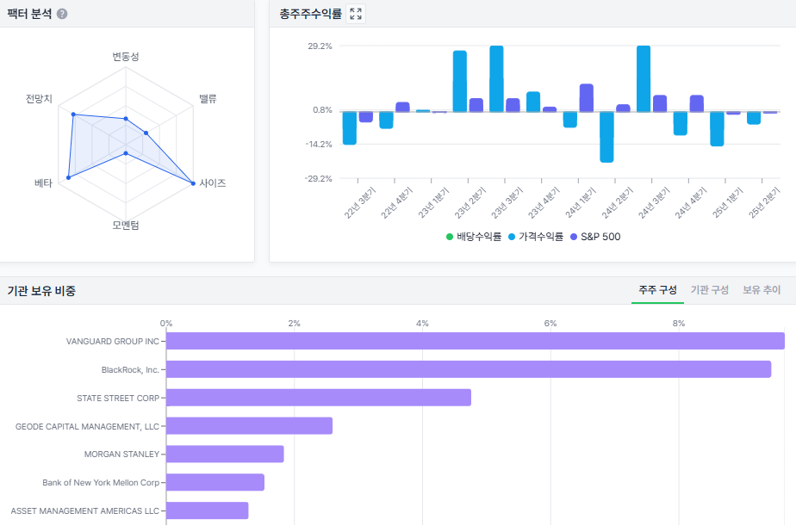
Task: Click the STATE STREET CORP label
Action: point(118,398)
